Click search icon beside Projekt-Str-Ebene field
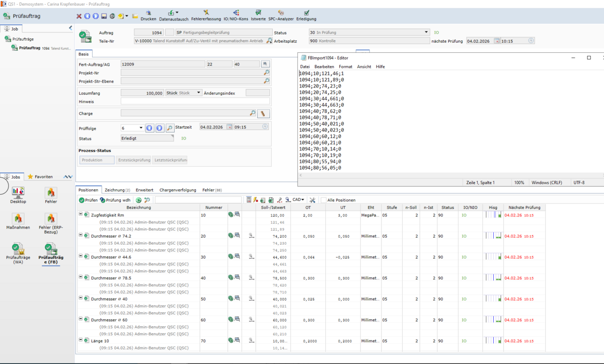Viewport: 604px width, 364px height. pos(267,81)
